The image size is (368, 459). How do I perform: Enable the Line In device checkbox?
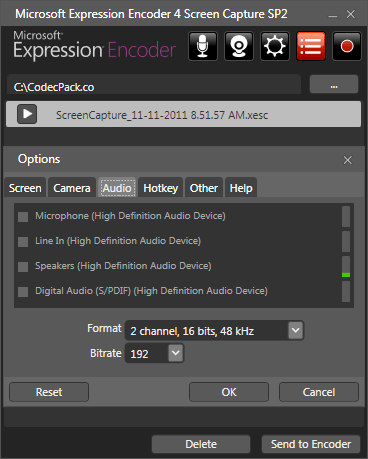(23, 242)
